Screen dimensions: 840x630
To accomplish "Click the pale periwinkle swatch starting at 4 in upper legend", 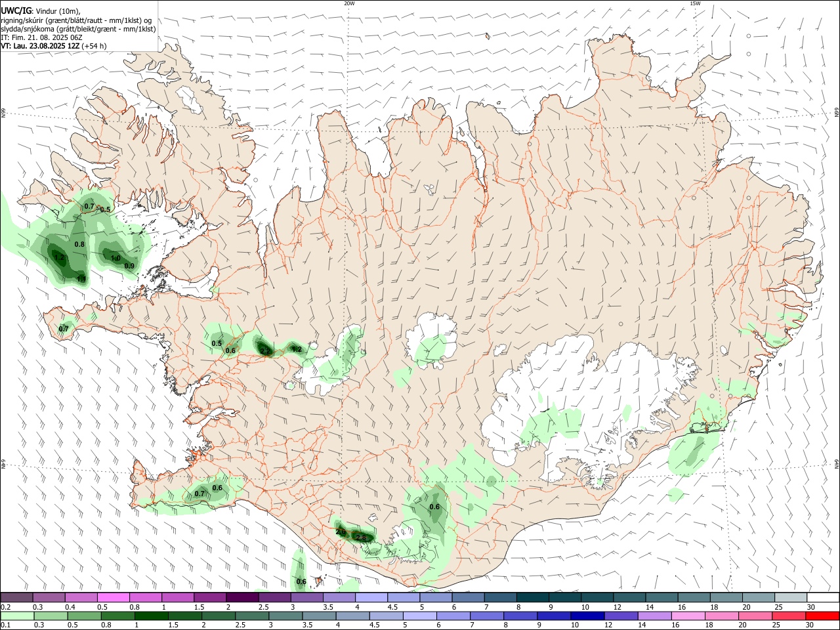I will coord(371,597).
